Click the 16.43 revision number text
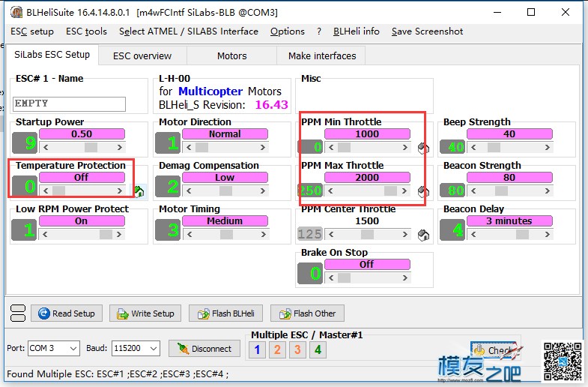Image resolution: width=588 pixels, height=387 pixels. [x=271, y=105]
